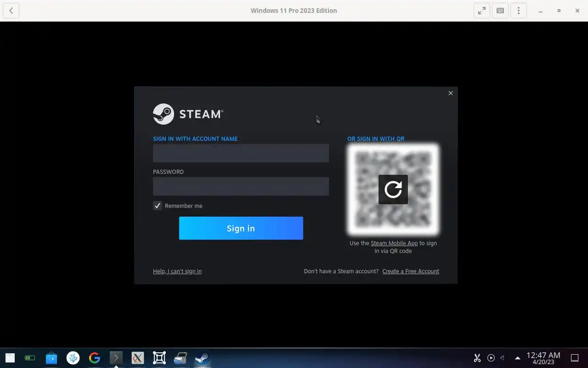Click the Steam logo in dialog
588x368 pixels.
tap(188, 114)
